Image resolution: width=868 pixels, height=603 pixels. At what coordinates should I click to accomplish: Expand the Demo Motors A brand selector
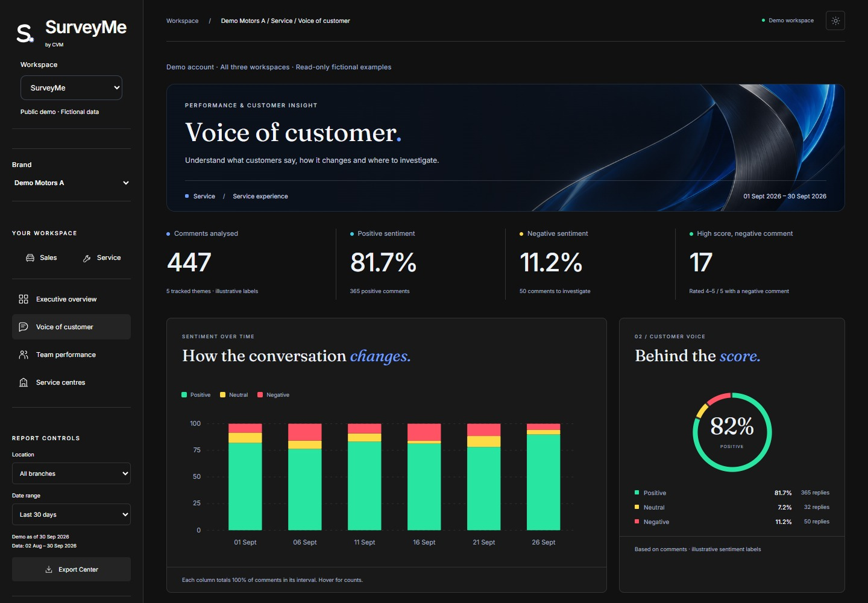tap(71, 183)
